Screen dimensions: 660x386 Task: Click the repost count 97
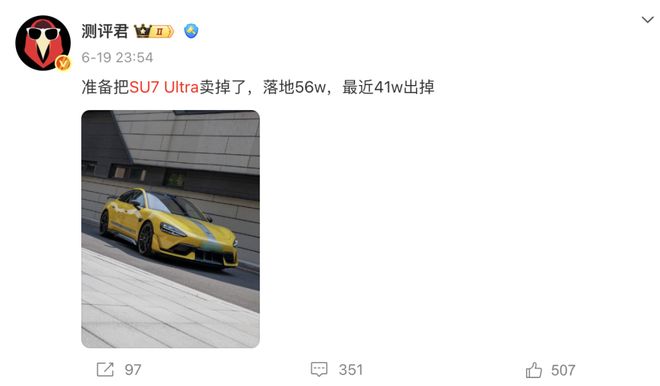pos(133,370)
